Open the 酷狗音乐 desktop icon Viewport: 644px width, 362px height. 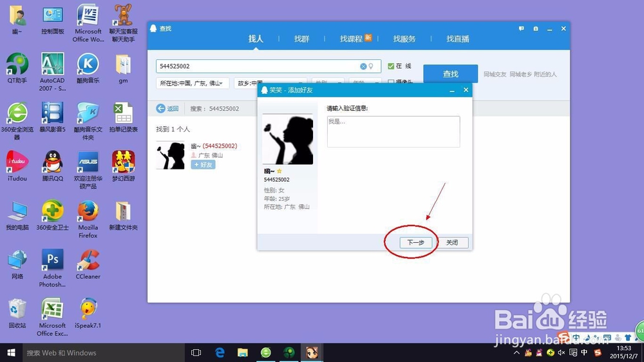pyautogui.click(x=88, y=68)
